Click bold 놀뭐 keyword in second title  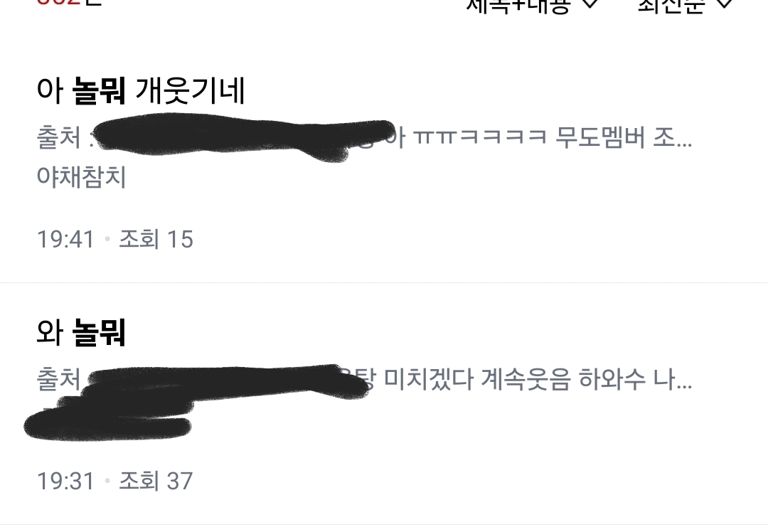pos(98,332)
